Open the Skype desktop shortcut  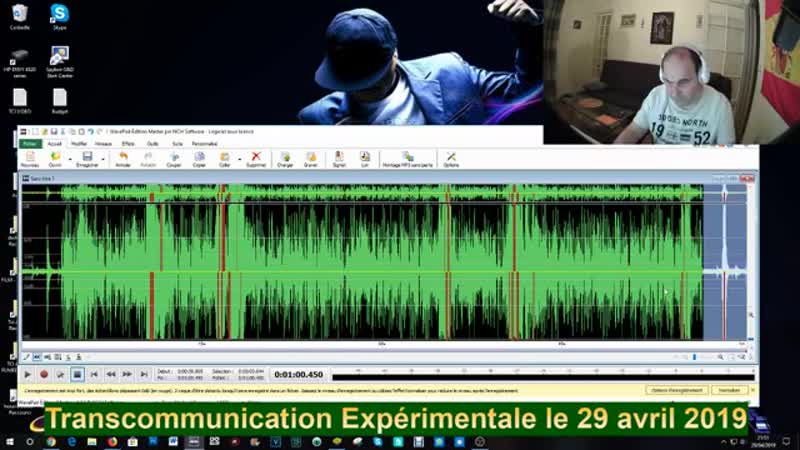point(59,15)
